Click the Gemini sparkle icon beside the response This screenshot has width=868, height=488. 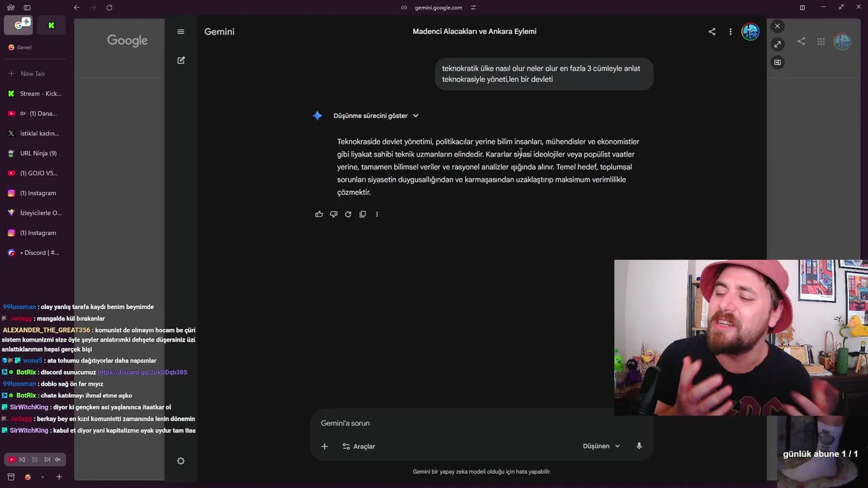click(317, 116)
